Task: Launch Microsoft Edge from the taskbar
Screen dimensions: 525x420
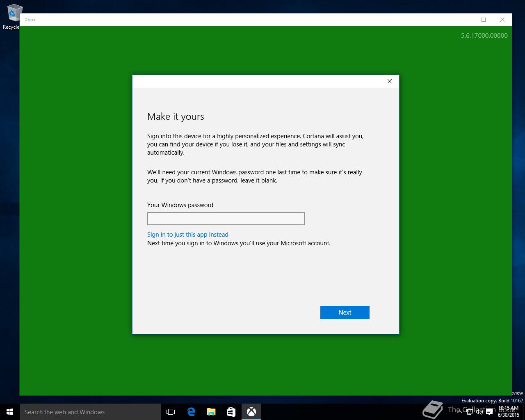Action: tap(191, 412)
